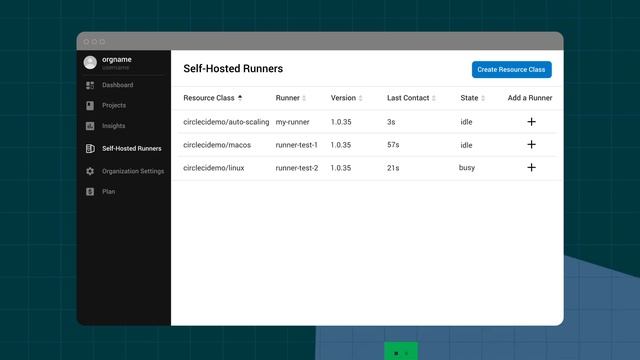The height and width of the screenshot is (360, 640).
Task: Add a runner to circlecidemo/auto-scaling
Action: click(x=531, y=122)
